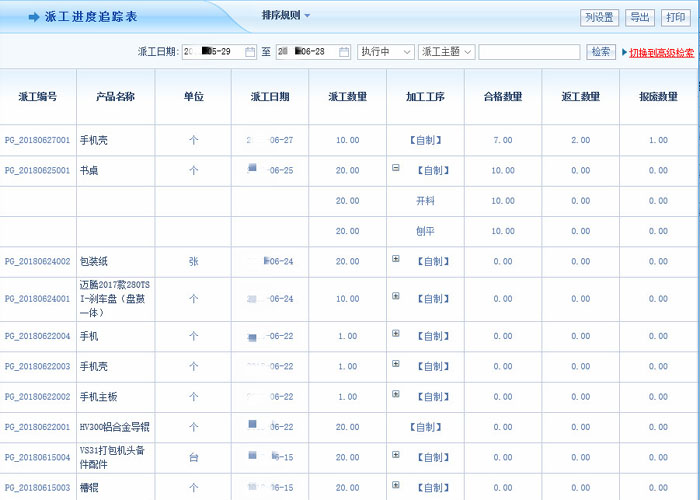Collapse the 书桌 process rows
Viewport: 700px width, 500px height.
click(x=396, y=169)
